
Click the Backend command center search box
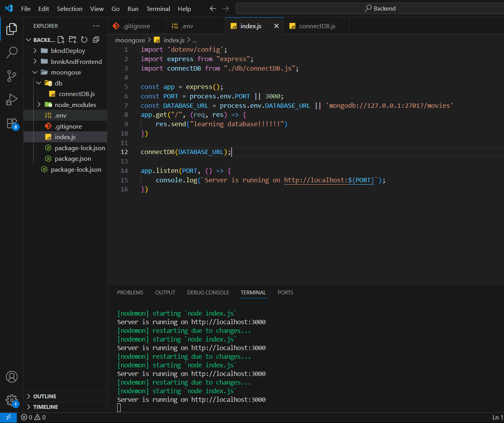click(370, 8)
